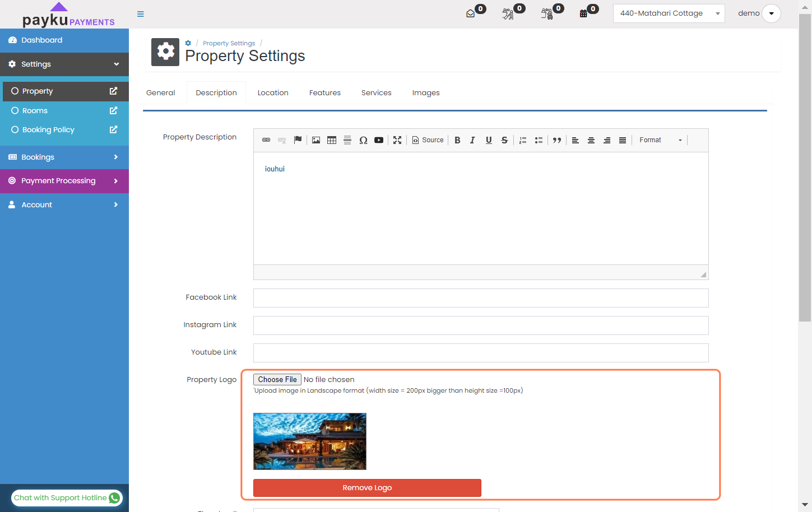Collapse the Settings sidebar menu
This screenshot has width=812, height=512.
[x=64, y=64]
